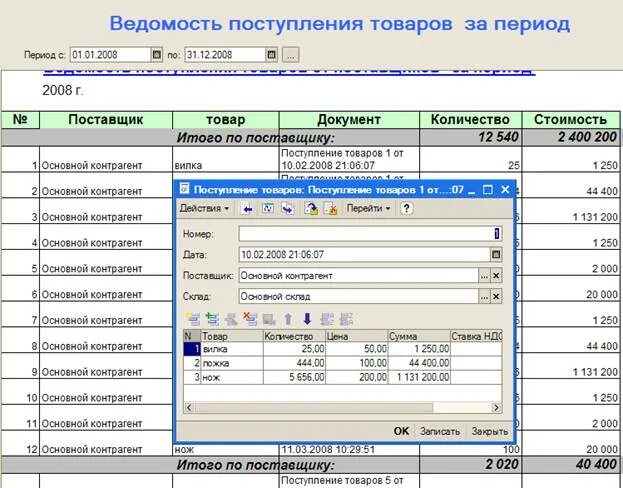This screenshot has width=623, height=488.
Task: Click report cell Поступление товаров 1 от 10.02.2008
Action: 349,159
